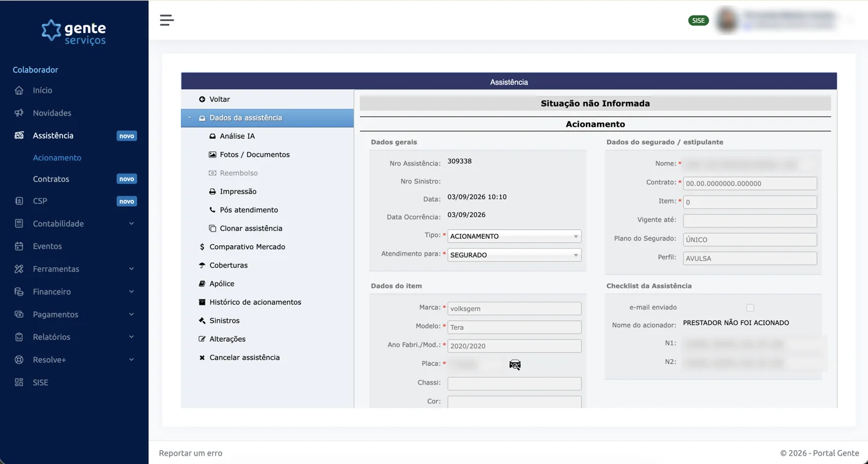Click the Início home icon
Screen dimensions: 868x464
pyautogui.click(x=19, y=90)
